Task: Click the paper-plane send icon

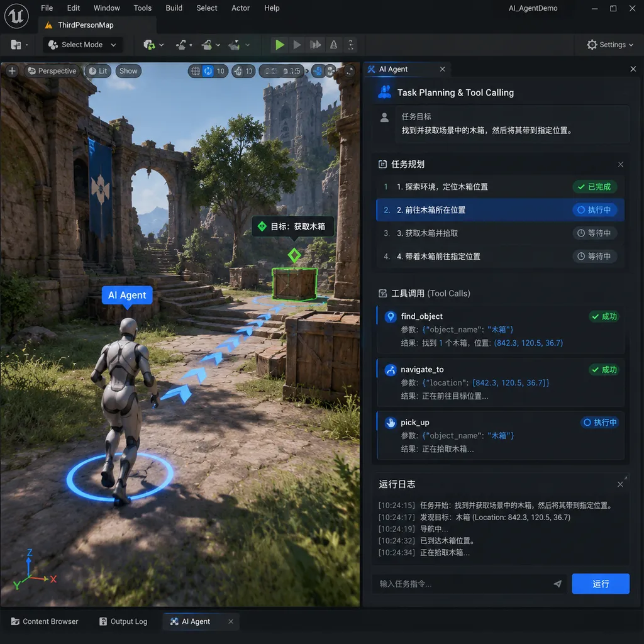Action: tap(557, 584)
